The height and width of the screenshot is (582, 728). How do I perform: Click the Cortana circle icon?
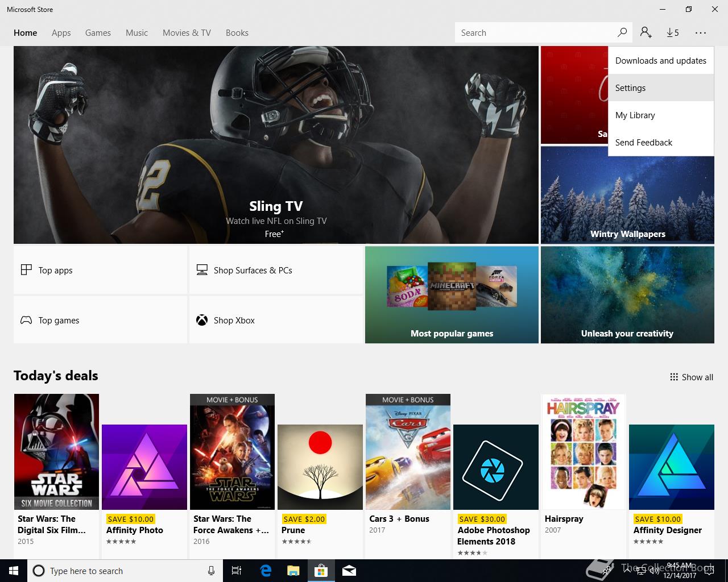pyautogui.click(x=39, y=571)
